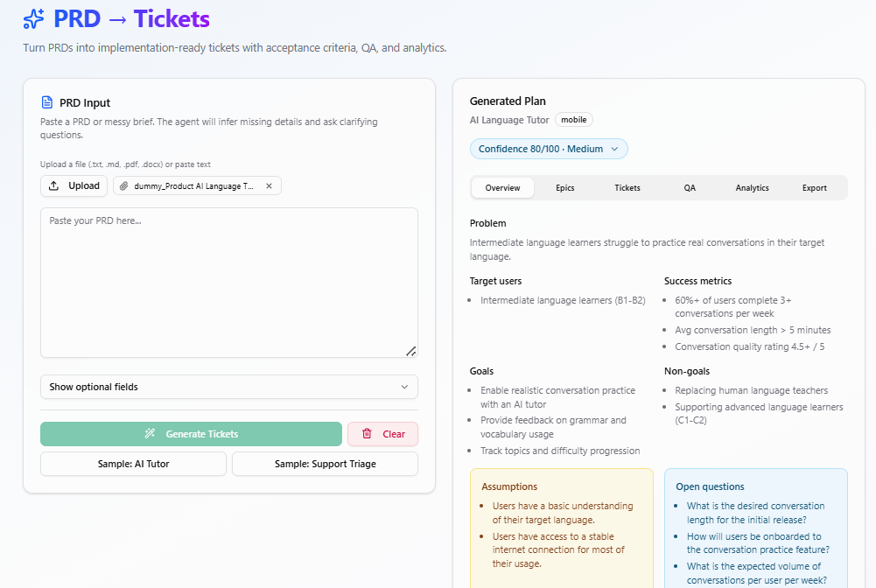This screenshot has height=588, width=876.
Task: Open the Confidence 80/100 Medium dropdown
Action: point(548,149)
